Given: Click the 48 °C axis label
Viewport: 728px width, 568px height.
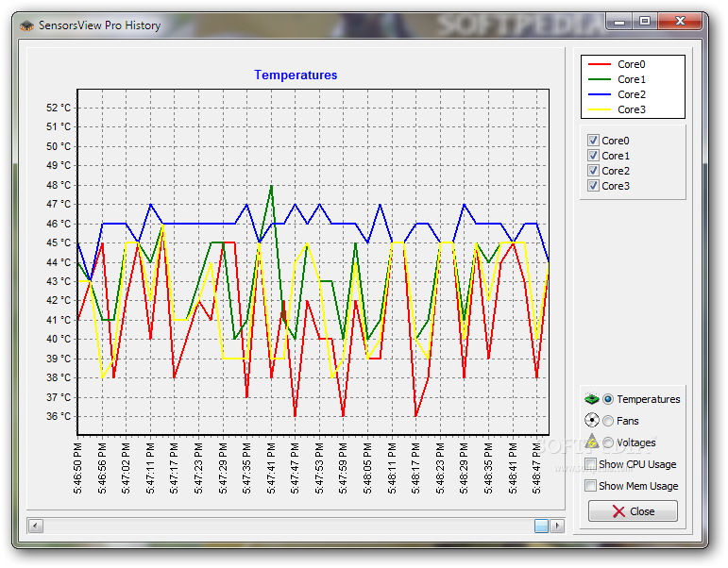Looking at the screenshot, I should click(59, 185).
